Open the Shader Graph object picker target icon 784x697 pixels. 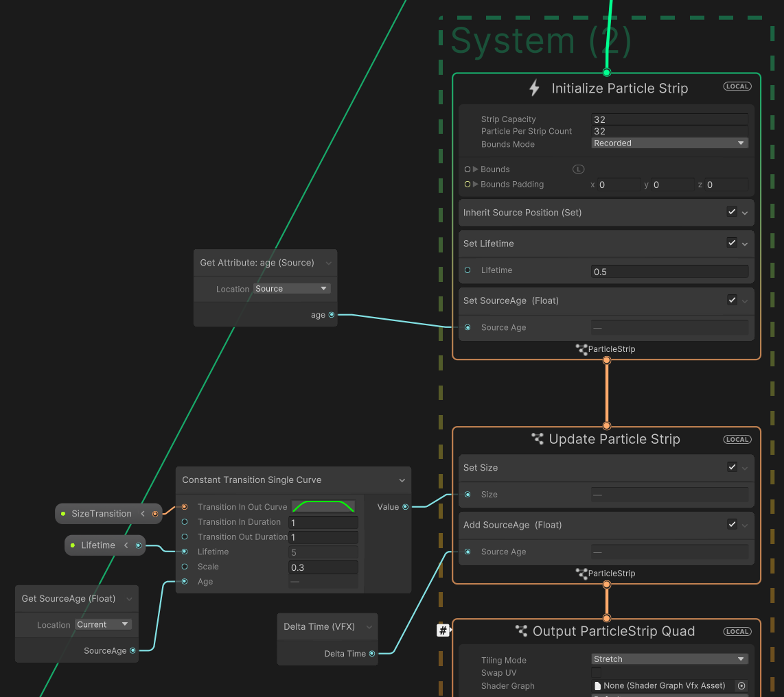[x=741, y=685]
